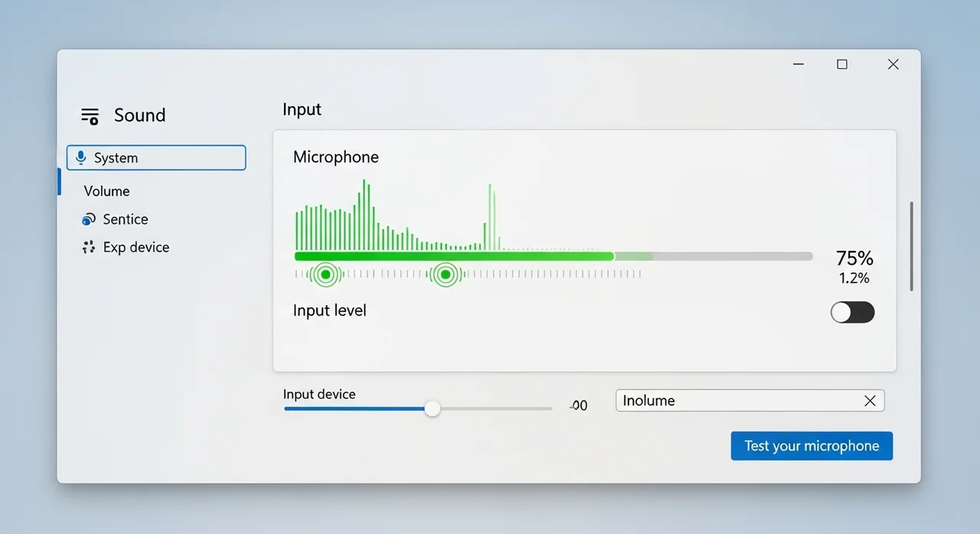The image size is (980, 534).
Task: Click the Input device slider thumb
Action: pos(433,409)
